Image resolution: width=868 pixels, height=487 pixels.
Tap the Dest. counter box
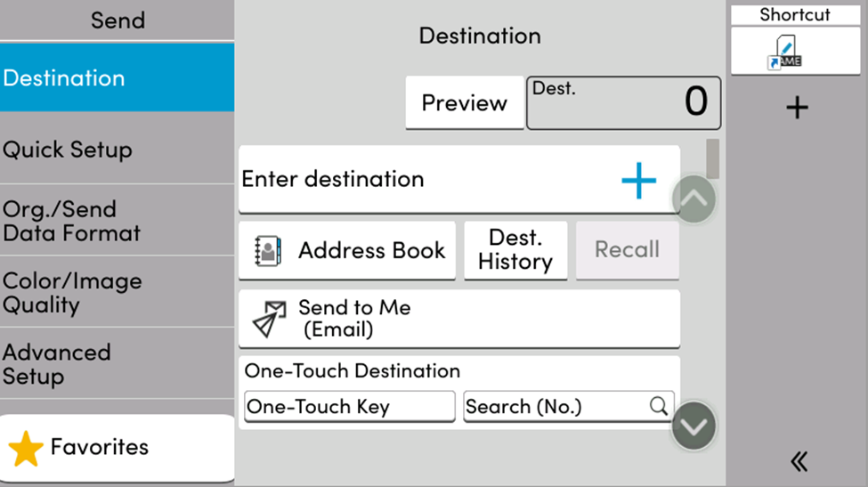coord(623,102)
